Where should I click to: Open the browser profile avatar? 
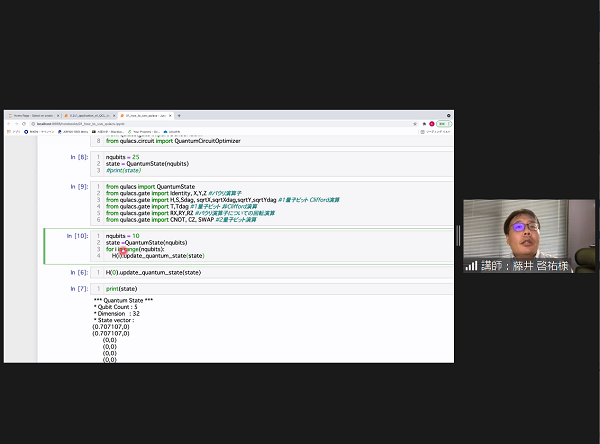point(432,124)
